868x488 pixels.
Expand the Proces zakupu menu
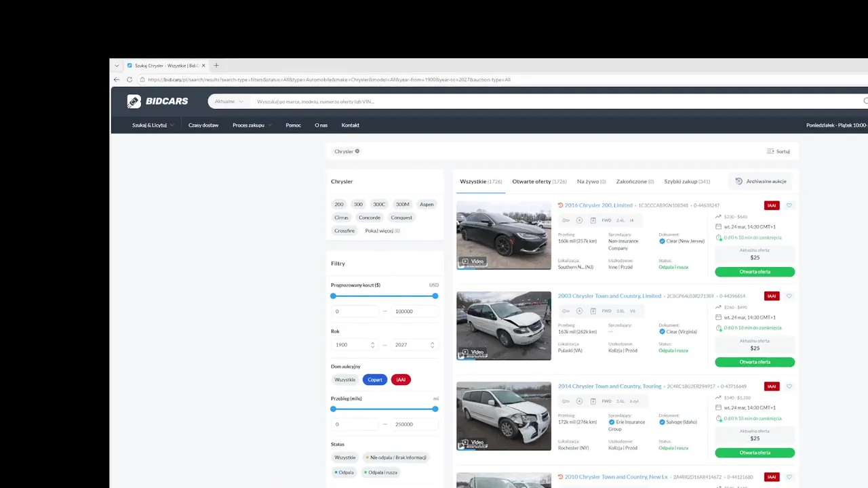click(x=252, y=125)
